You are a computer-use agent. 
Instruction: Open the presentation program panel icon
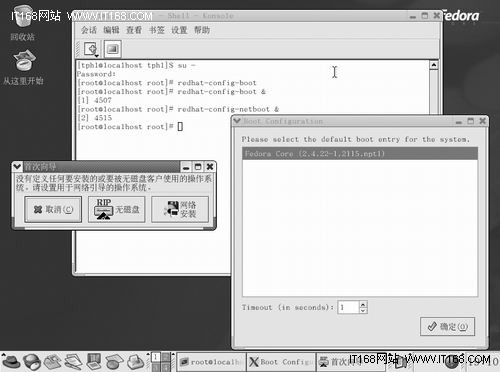94,362
